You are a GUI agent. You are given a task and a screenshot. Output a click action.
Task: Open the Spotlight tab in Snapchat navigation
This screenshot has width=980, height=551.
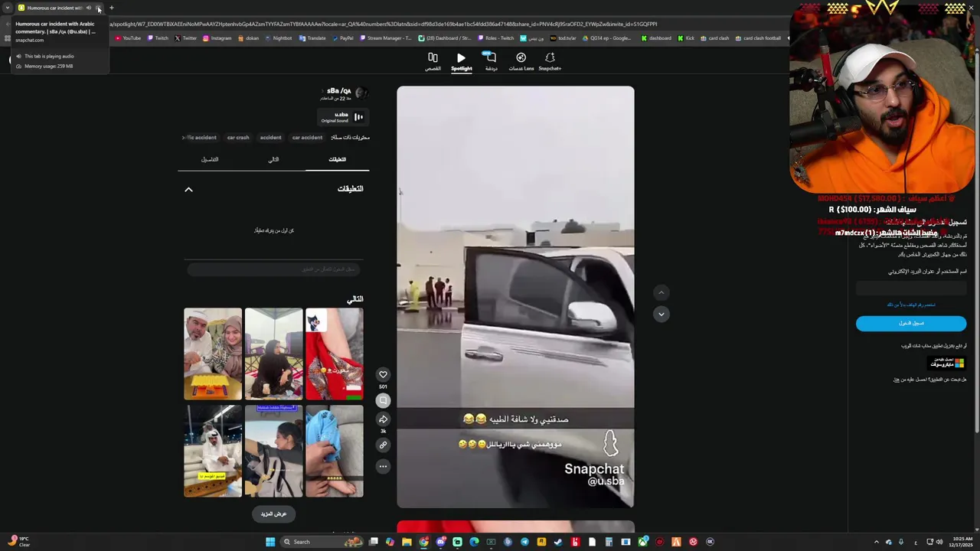[x=461, y=61]
